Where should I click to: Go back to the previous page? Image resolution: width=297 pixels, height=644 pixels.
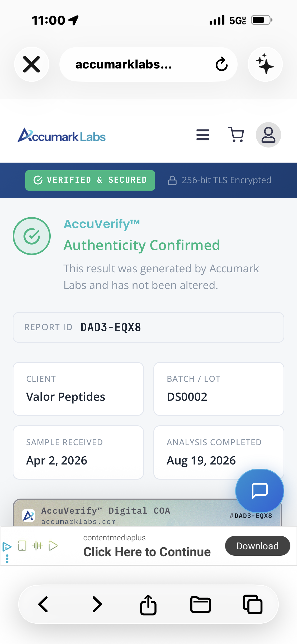pyautogui.click(x=43, y=604)
